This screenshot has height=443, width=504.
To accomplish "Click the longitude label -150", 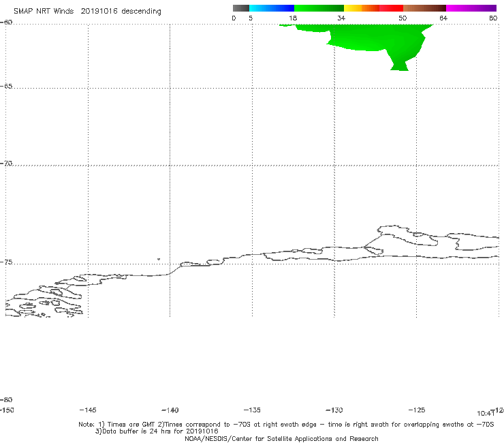I will [x=7, y=410].
